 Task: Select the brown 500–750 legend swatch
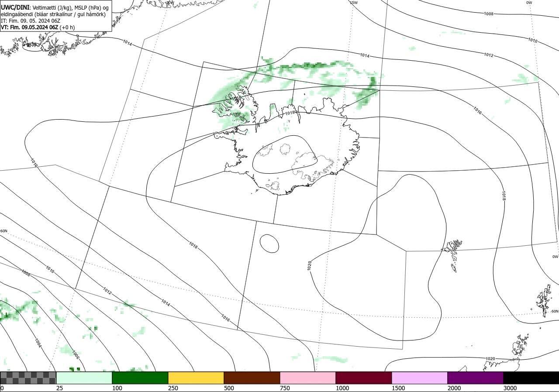tap(252, 378)
